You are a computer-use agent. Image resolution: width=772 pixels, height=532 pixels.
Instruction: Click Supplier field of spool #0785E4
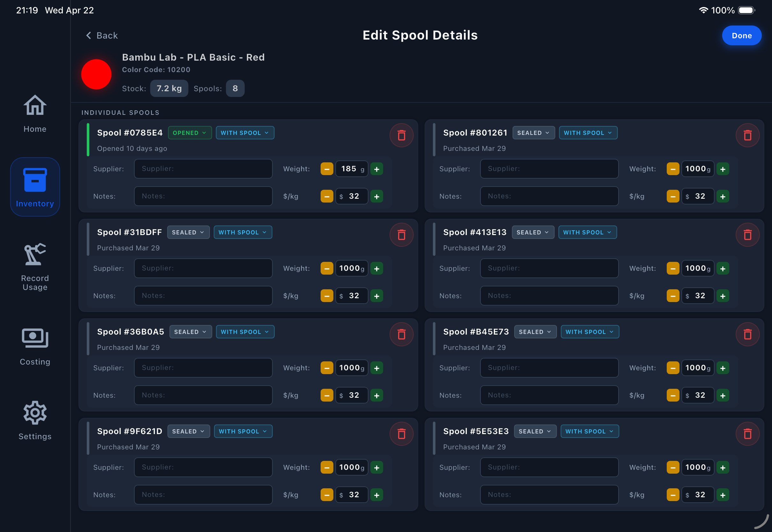click(x=203, y=169)
